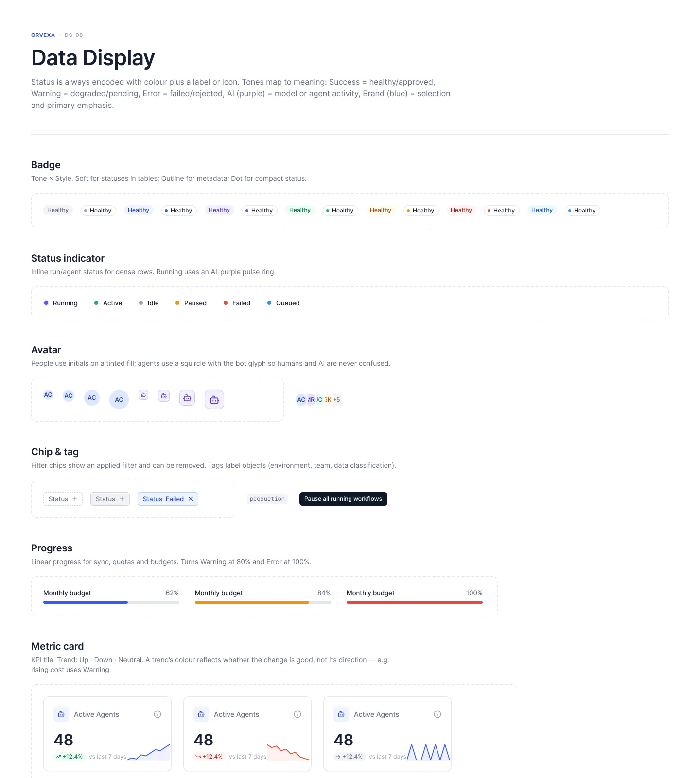Click the gray soft Healthy badge
700x778 pixels.
(58, 210)
